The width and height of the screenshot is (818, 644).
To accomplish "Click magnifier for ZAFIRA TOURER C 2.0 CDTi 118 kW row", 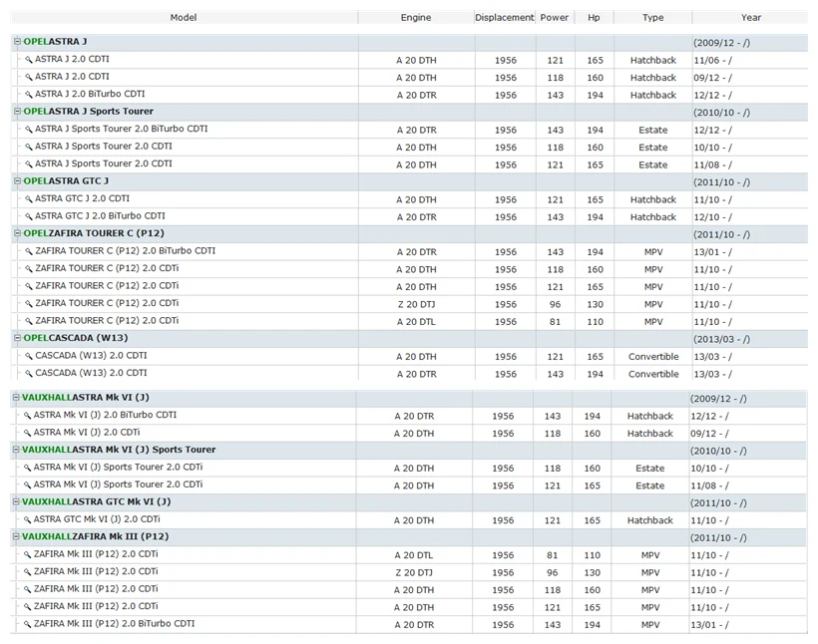I will tap(29, 269).
